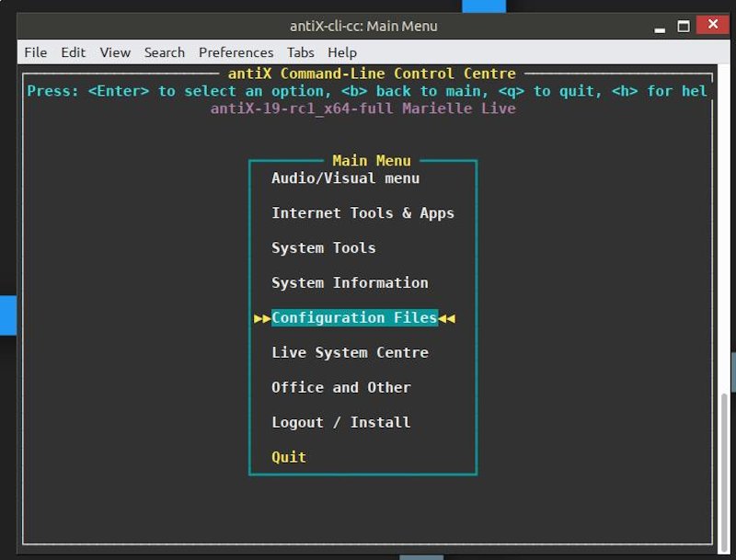
Task: Select System Tools
Action: click(x=323, y=247)
